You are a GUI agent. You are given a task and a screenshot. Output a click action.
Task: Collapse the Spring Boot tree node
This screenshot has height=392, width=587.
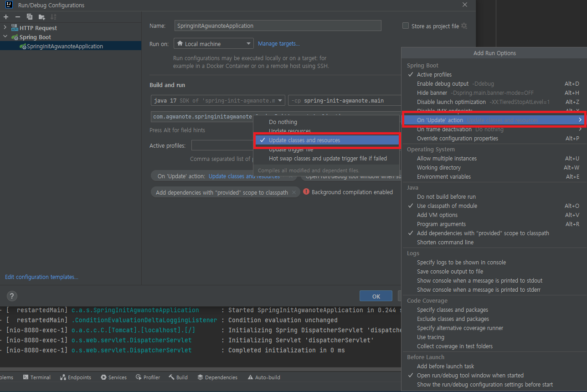coord(5,37)
